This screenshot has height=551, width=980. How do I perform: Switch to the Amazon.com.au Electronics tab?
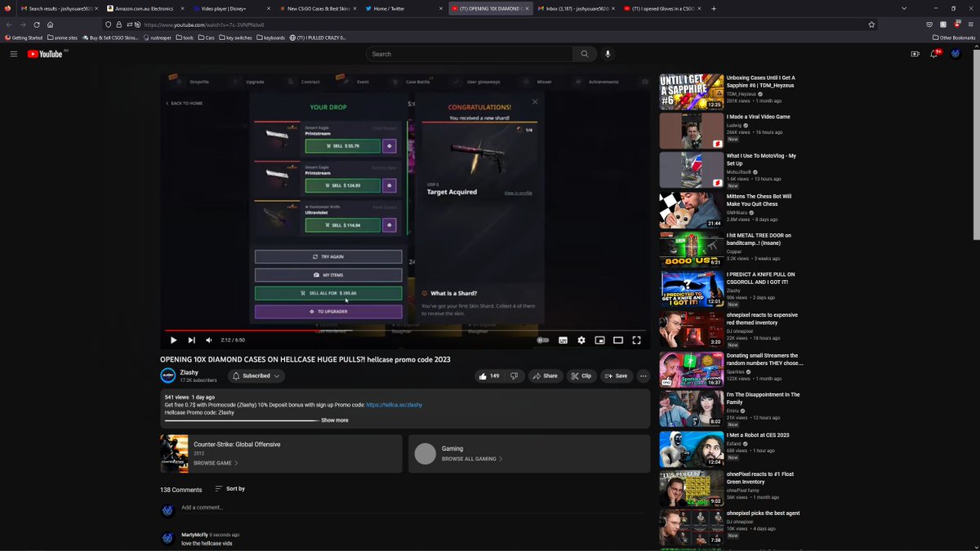click(144, 8)
